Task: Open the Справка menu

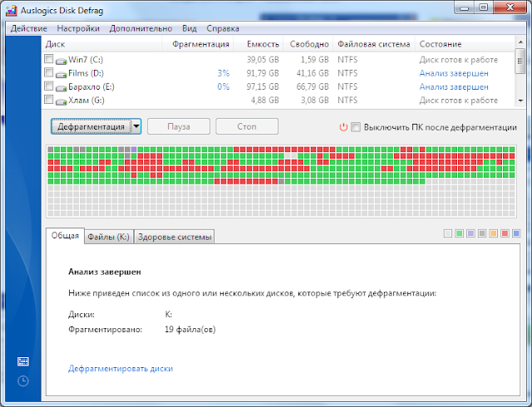Action: click(x=223, y=28)
